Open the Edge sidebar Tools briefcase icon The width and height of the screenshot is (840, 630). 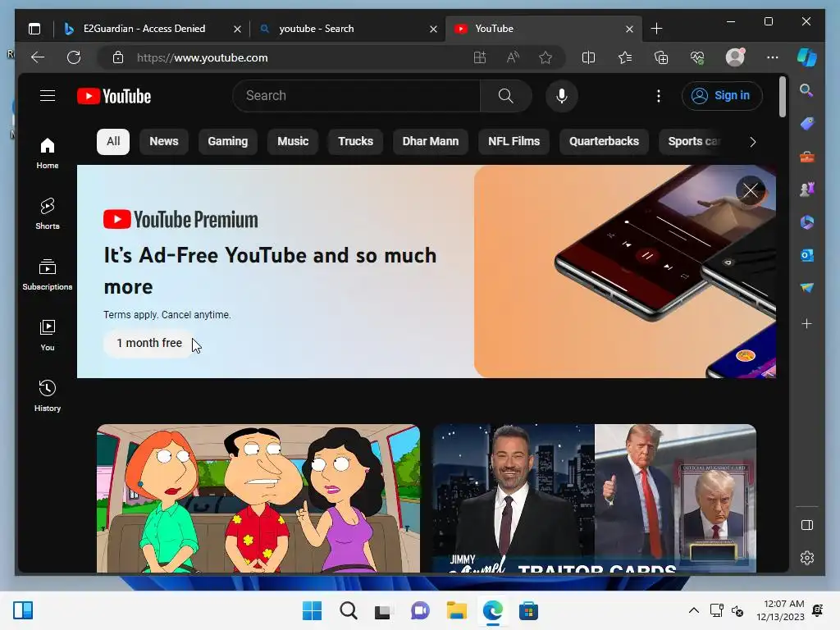click(807, 157)
